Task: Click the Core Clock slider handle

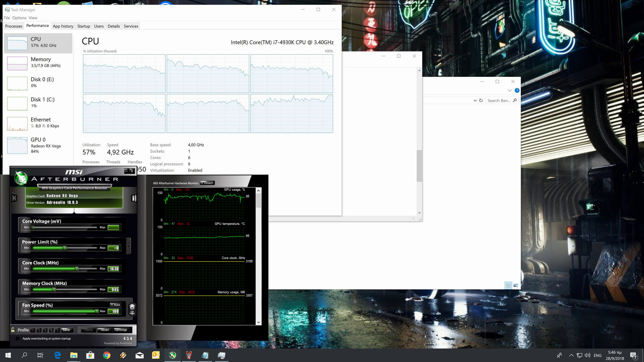Action: [x=77, y=268]
